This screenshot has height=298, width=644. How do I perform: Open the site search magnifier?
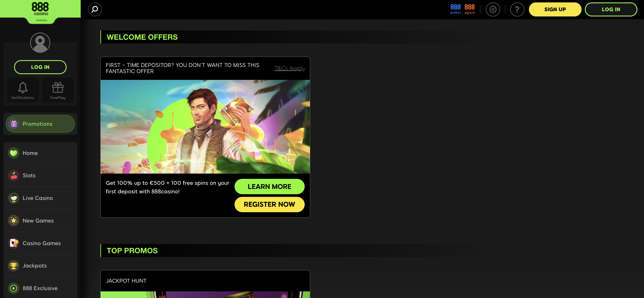click(94, 9)
